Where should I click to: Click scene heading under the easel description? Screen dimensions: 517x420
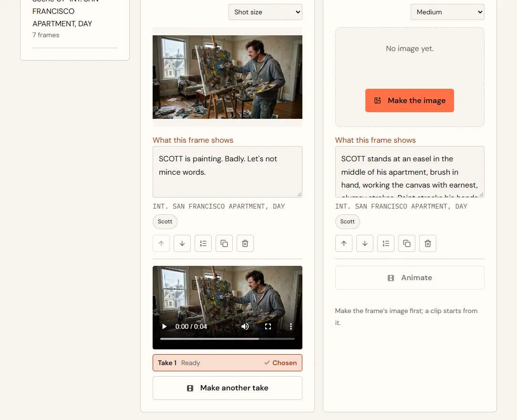[x=401, y=206]
